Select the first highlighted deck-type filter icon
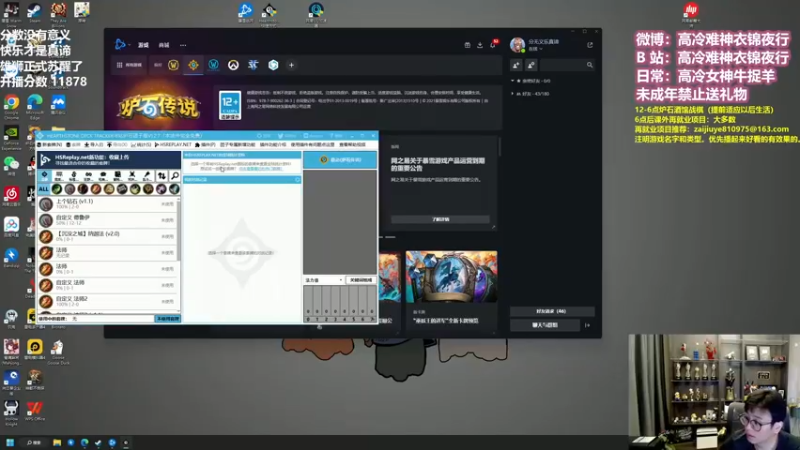 [44, 176]
